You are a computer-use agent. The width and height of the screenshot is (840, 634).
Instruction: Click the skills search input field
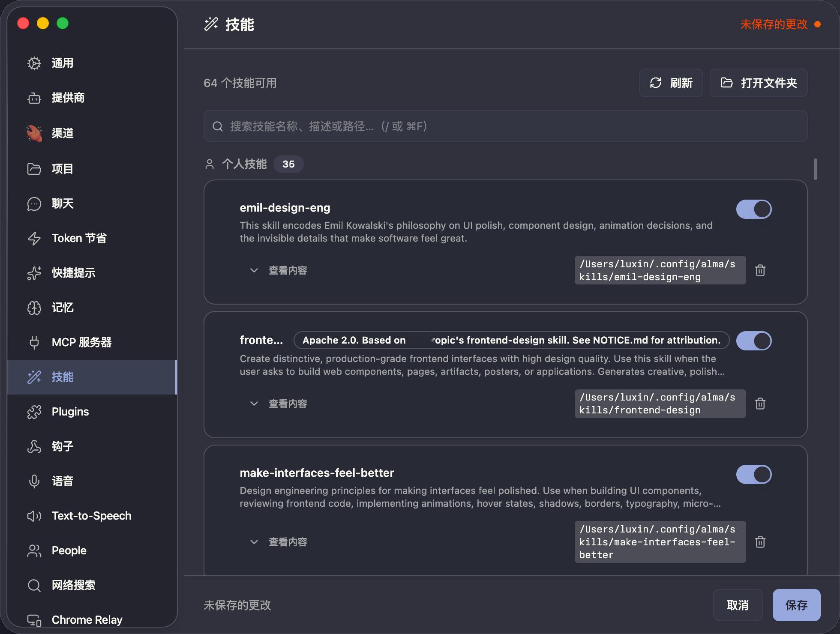pyautogui.click(x=506, y=126)
